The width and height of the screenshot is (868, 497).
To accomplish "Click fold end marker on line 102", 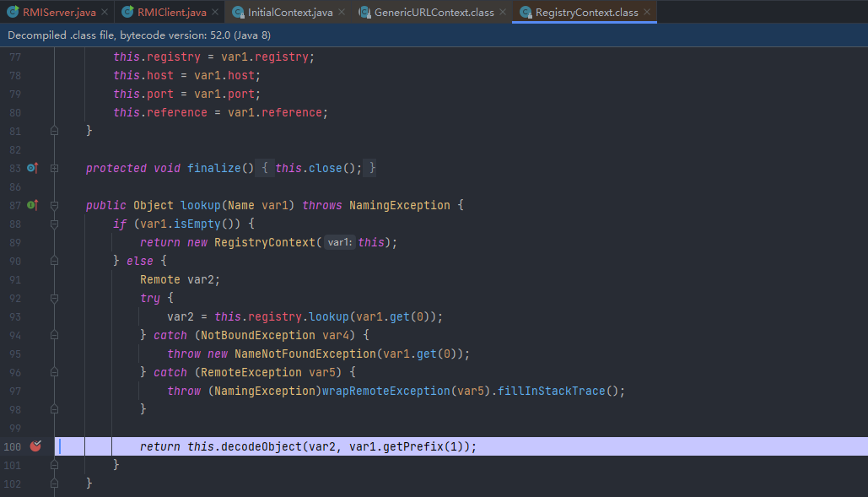I will pos(54,483).
